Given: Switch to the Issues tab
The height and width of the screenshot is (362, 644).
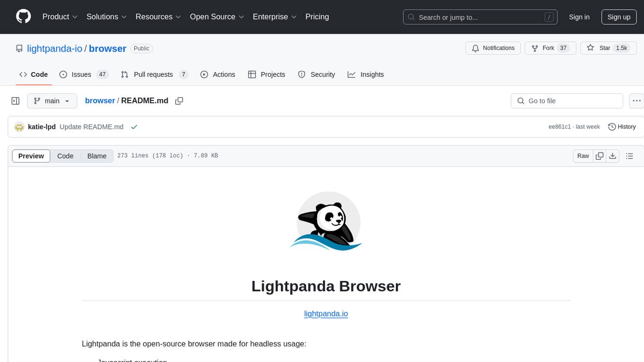Looking at the screenshot, I should pos(84,74).
